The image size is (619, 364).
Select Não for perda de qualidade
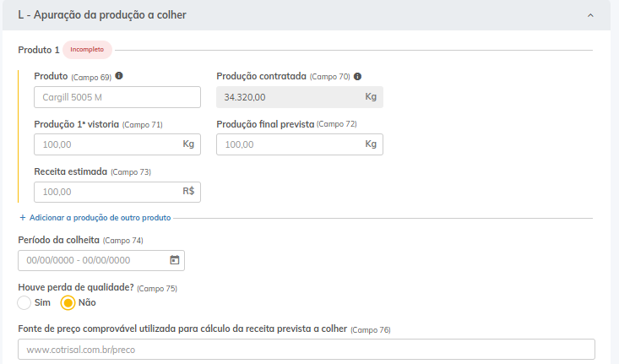68,302
